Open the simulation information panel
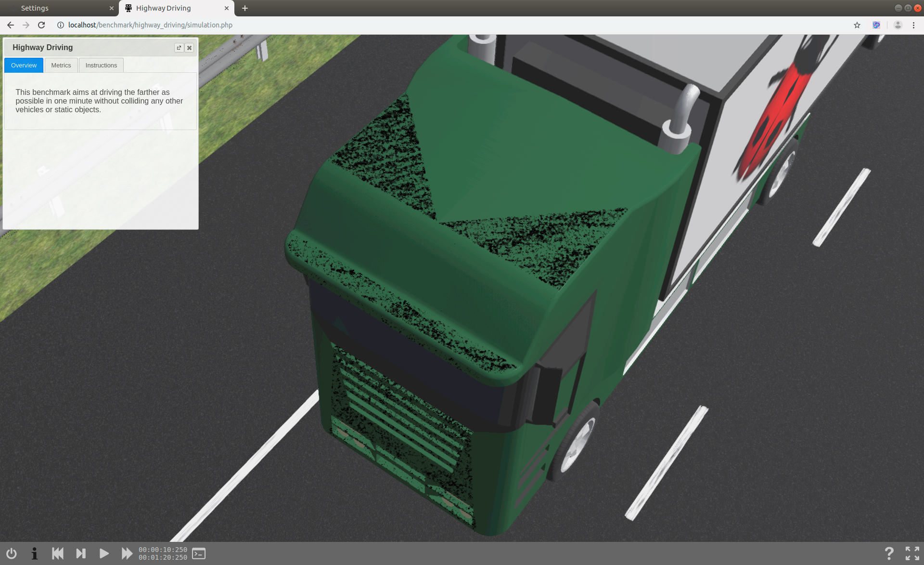 pos(34,553)
